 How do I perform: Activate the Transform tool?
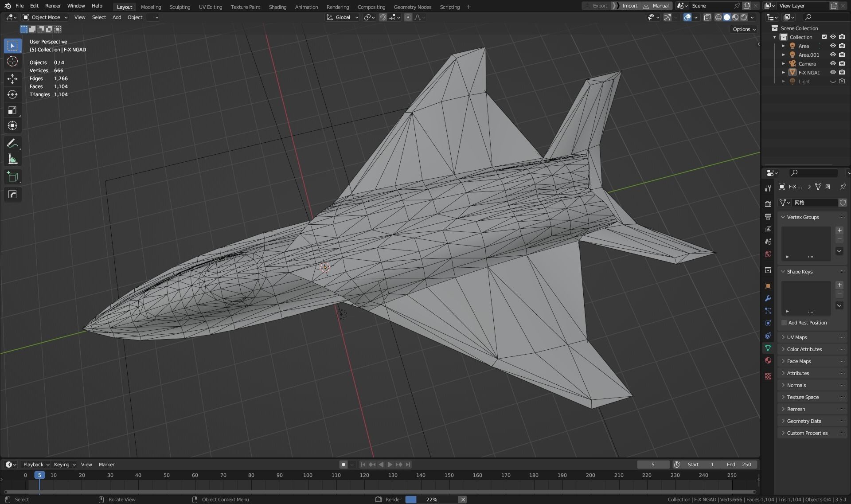tap(12, 126)
